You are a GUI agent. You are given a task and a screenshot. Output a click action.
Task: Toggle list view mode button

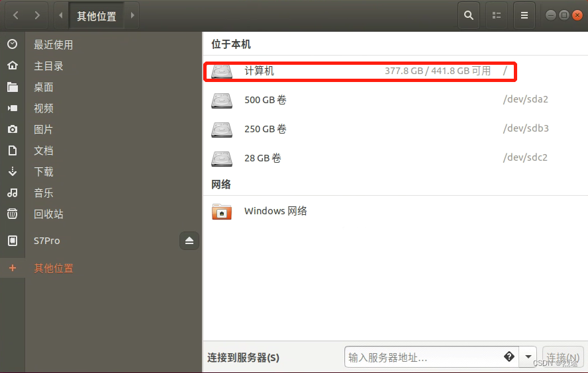[x=497, y=15]
